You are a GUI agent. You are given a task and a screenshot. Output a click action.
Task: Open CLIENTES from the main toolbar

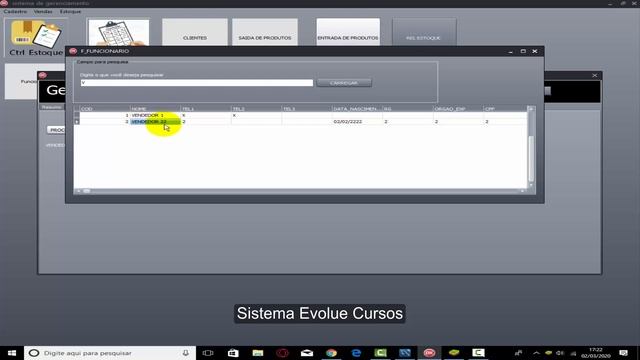click(x=195, y=32)
